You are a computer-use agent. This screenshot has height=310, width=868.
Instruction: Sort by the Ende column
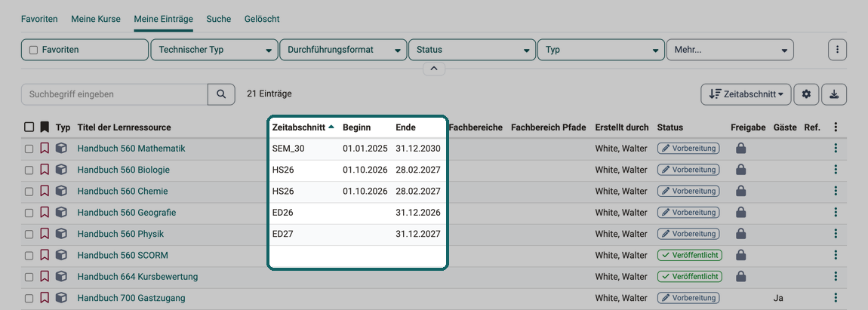tap(406, 127)
